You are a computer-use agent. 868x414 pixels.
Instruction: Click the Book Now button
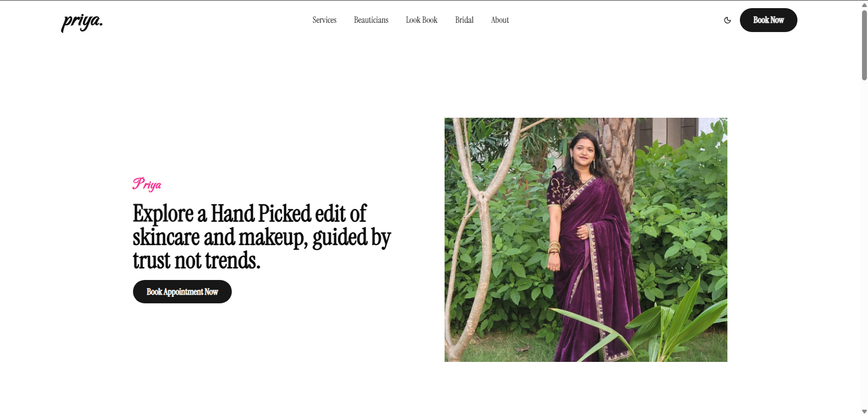768,20
